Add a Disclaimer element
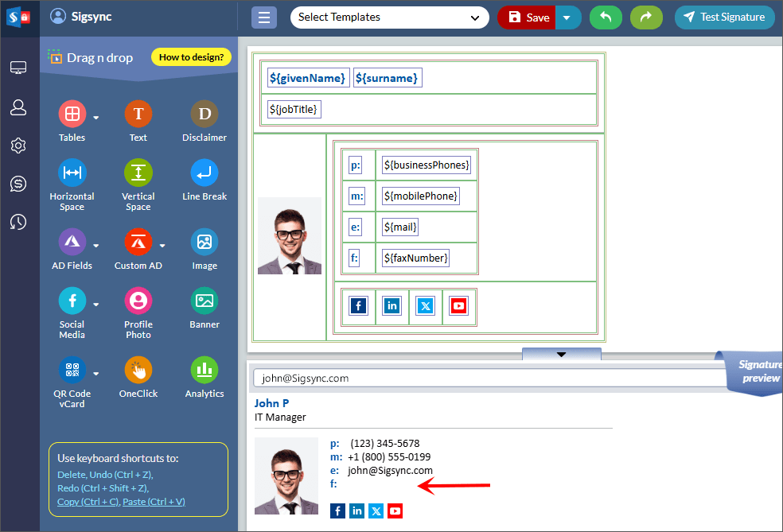 (205, 114)
